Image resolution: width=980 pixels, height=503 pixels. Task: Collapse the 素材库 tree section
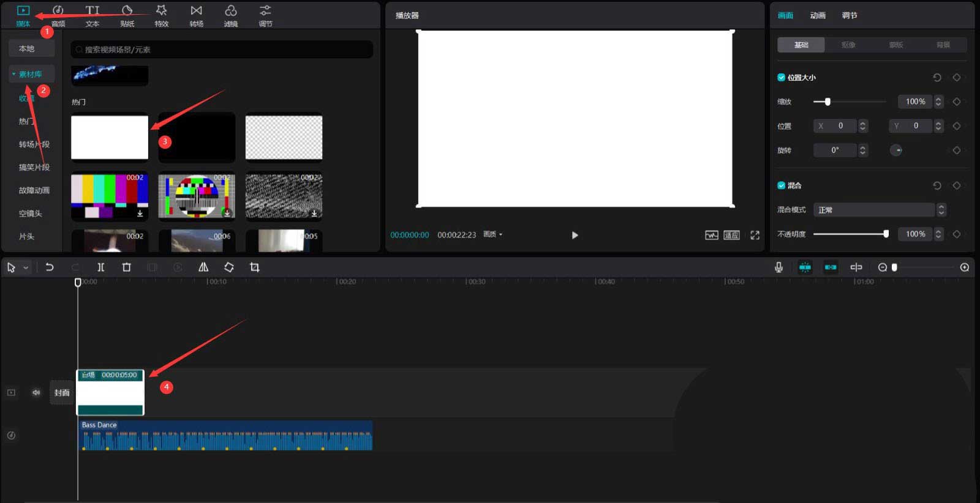(x=14, y=74)
